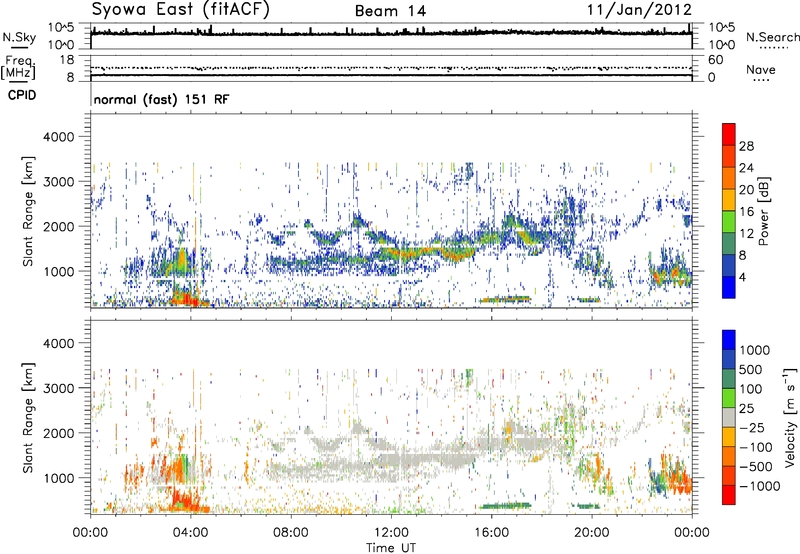This screenshot has width=800, height=554.
Task: Click the "Freq. [MHz]" axis label
Action: [x=18, y=67]
